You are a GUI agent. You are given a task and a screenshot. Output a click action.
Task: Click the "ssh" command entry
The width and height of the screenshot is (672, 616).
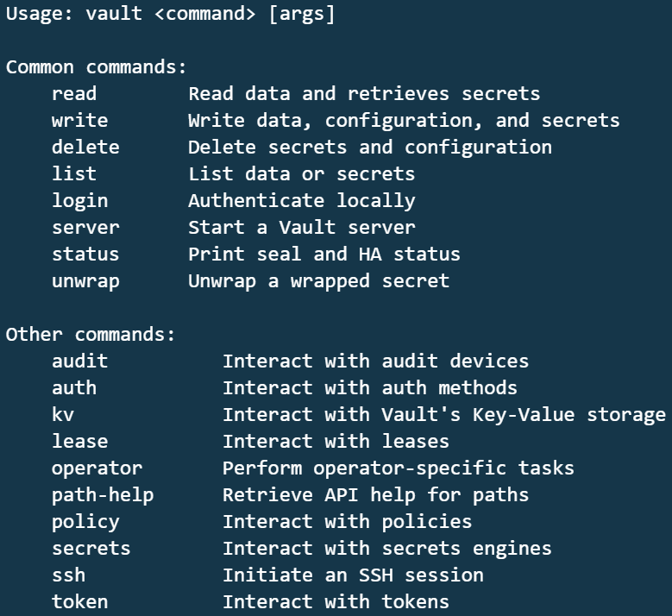[x=68, y=575]
